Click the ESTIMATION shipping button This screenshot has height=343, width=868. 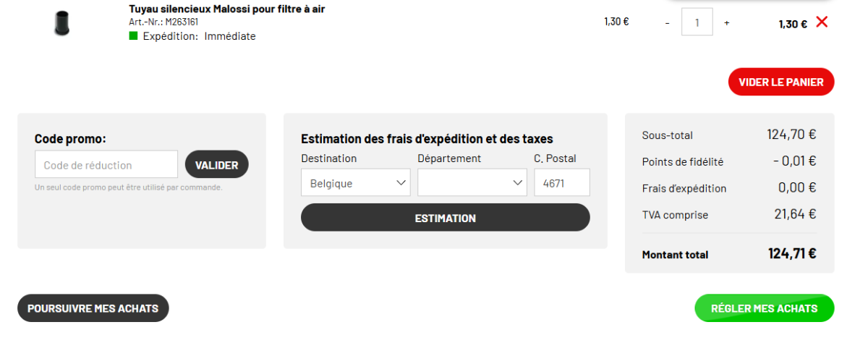[446, 217]
